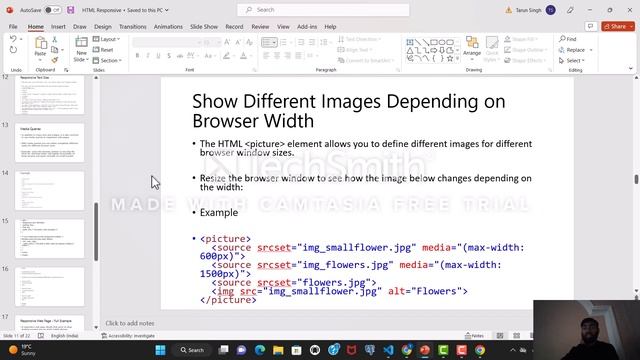Open File Explorer from the taskbar
Image resolution: width=640 pixels, height=360 pixels.
tap(278, 350)
